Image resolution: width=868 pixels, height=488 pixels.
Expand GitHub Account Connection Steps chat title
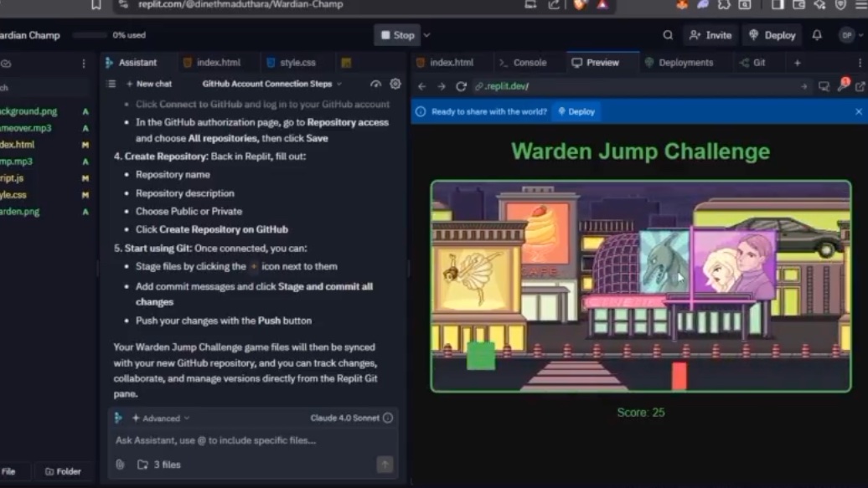[271, 84]
